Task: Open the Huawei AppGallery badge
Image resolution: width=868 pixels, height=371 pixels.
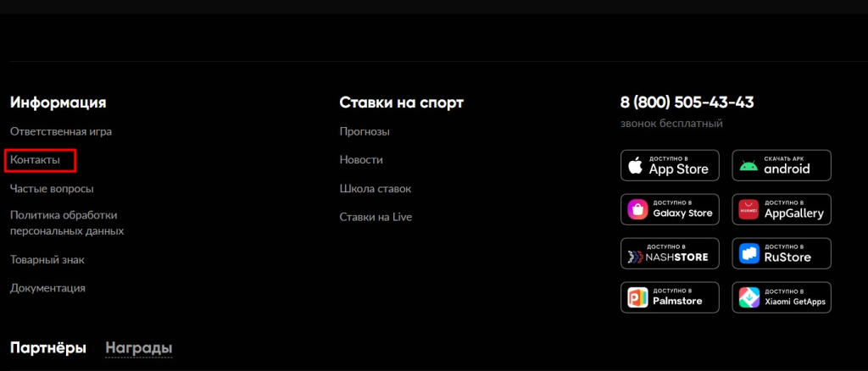Action: [781, 209]
